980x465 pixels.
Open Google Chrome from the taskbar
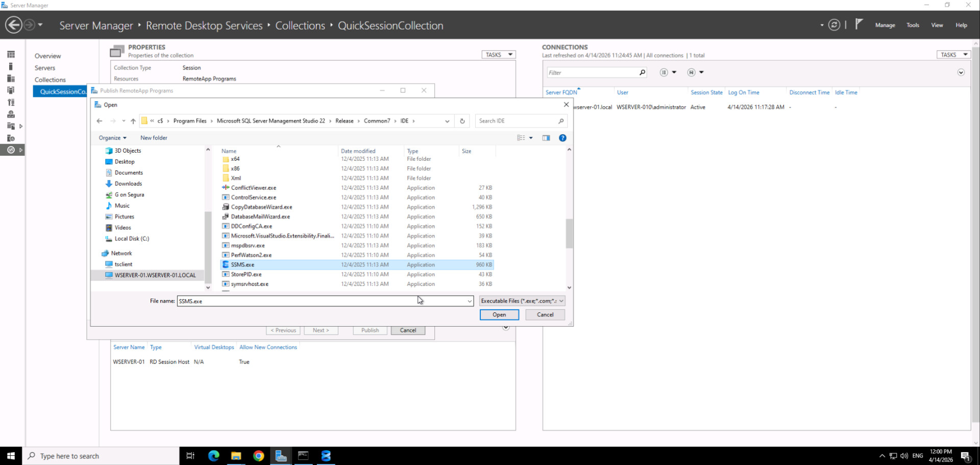pos(258,456)
